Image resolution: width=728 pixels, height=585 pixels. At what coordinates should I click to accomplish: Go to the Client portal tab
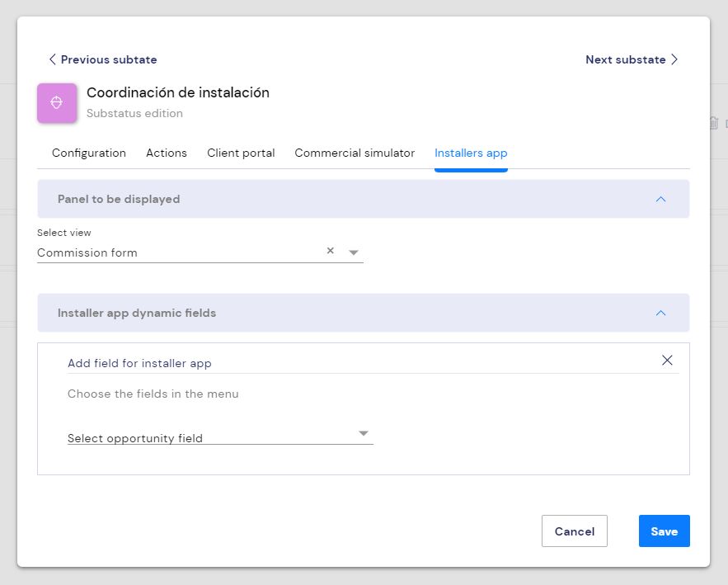point(241,153)
